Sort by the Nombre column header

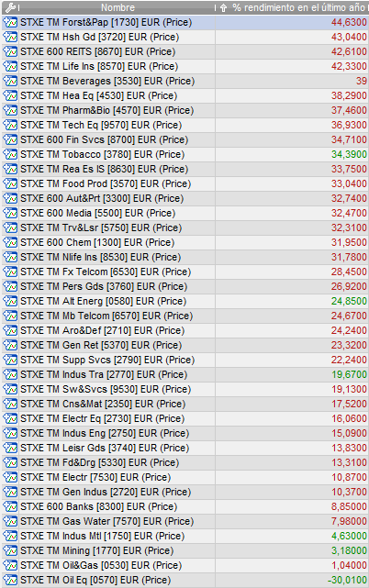(x=117, y=7)
